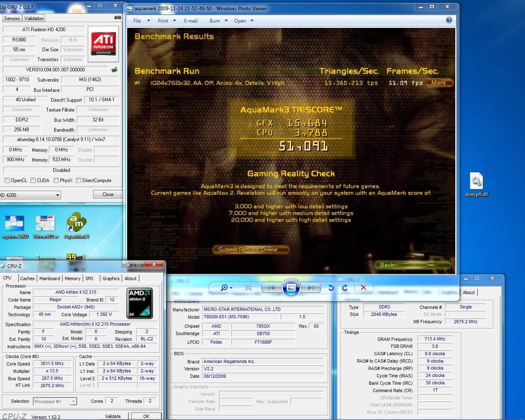Enable the DirectCompute checkbox
This screenshot has width=525, height=420.
(78, 180)
